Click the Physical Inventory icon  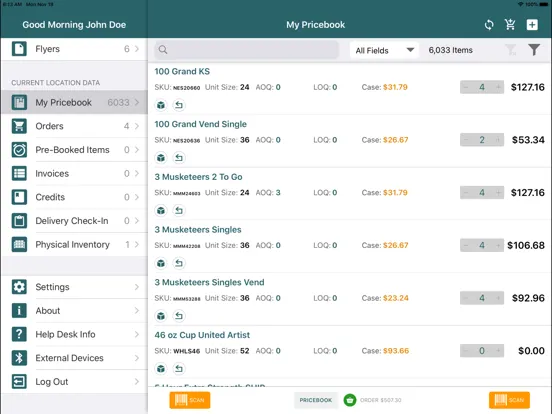click(x=19, y=244)
